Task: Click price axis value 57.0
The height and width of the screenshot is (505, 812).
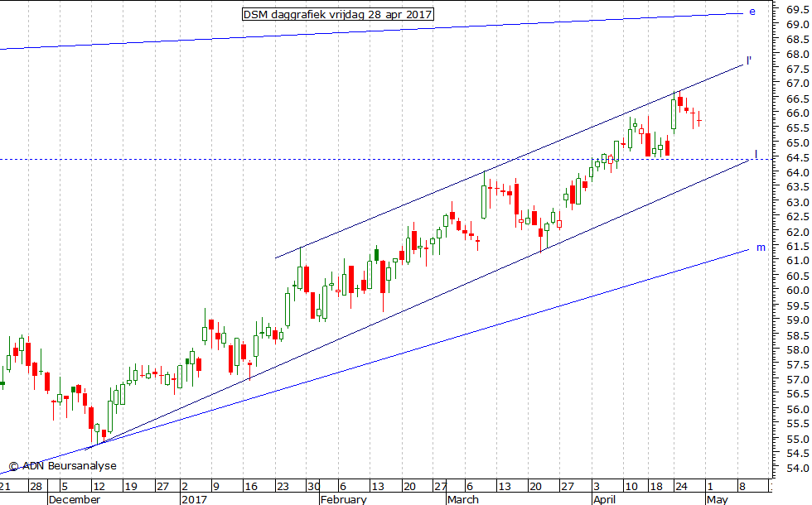Action: 798,380
